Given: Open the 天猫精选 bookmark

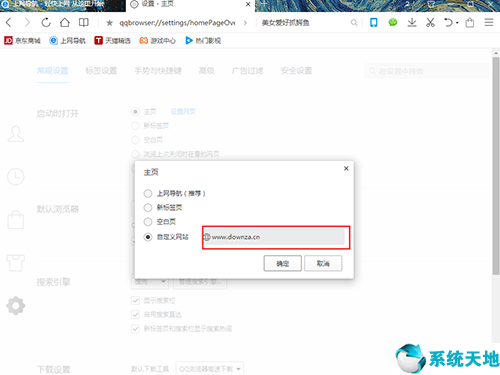Looking at the screenshot, I should coord(112,41).
